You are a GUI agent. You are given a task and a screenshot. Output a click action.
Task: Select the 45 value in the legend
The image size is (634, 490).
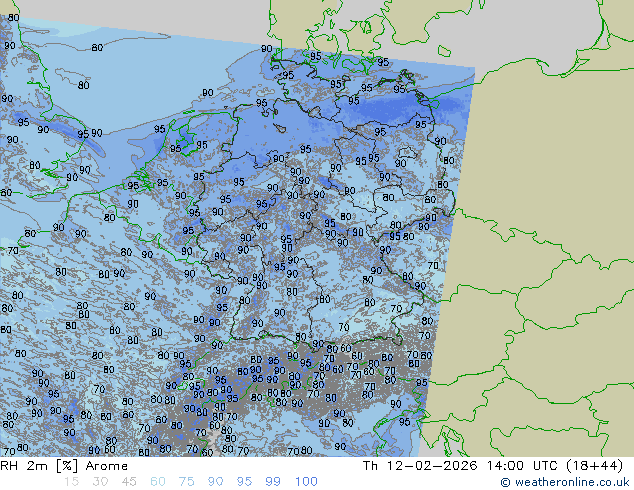(x=129, y=482)
